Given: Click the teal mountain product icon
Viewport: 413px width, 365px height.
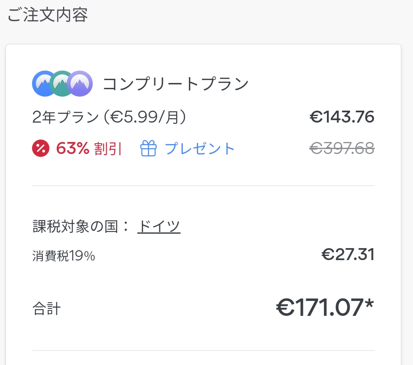Looking at the screenshot, I should (x=61, y=84).
